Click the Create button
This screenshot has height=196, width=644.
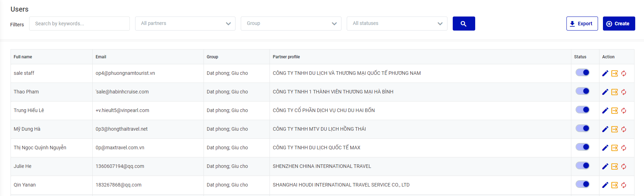click(619, 24)
